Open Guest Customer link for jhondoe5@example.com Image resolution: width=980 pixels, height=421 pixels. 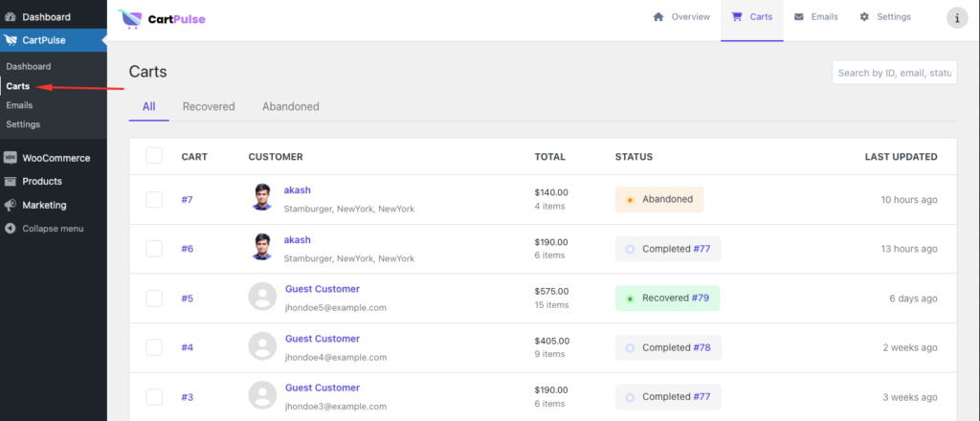(x=323, y=289)
